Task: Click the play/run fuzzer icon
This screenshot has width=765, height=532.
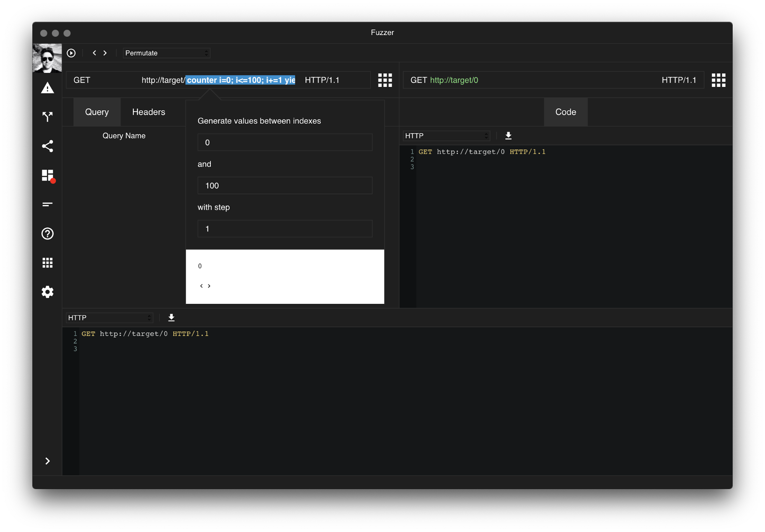Action: point(71,53)
